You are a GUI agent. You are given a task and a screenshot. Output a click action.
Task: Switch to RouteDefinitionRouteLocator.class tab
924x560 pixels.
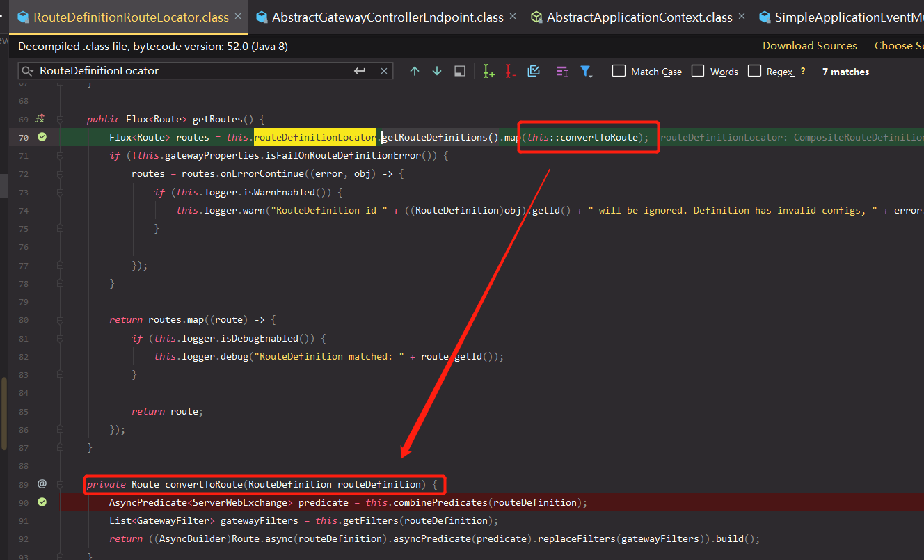[x=130, y=17]
